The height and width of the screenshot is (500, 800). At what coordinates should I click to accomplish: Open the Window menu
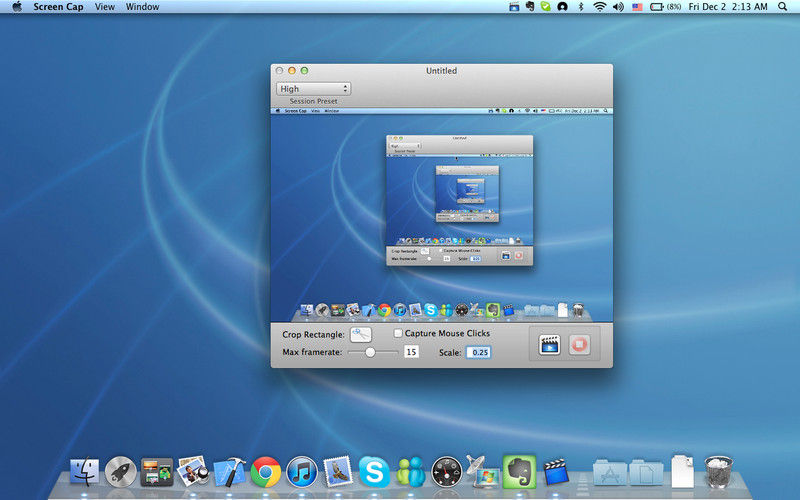tap(142, 7)
